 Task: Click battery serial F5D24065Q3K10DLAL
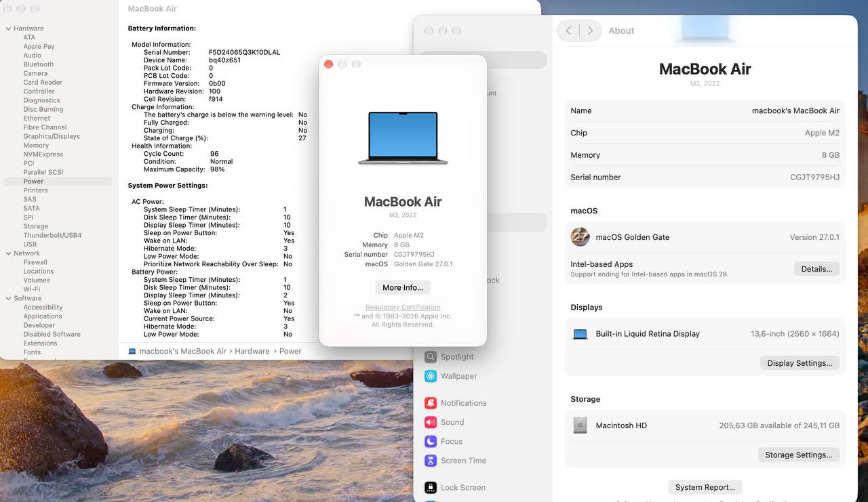pyautogui.click(x=244, y=52)
